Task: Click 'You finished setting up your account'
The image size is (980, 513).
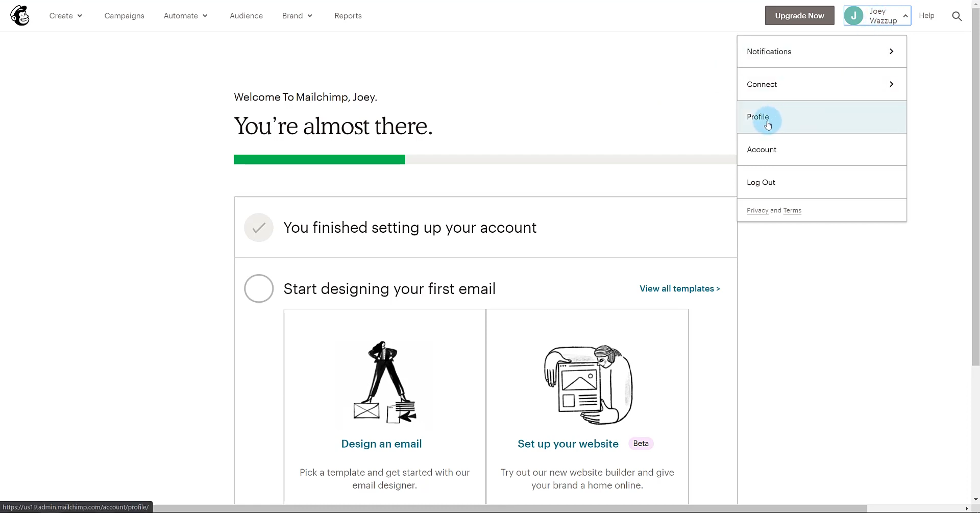Action: 410,228
